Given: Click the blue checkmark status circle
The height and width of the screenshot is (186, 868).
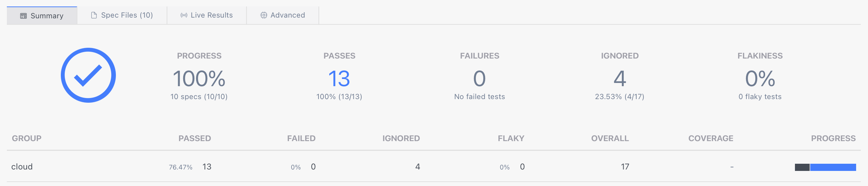Looking at the screenshot, I should (88, 75).
